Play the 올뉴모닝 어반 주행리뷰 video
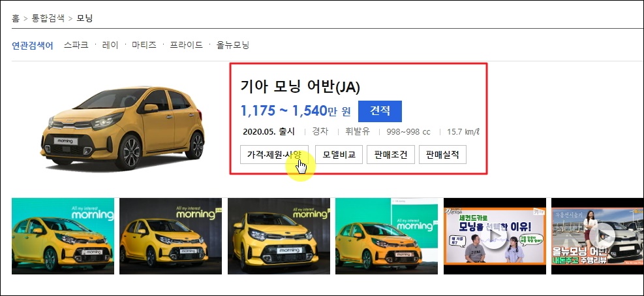644x296 pixels. [598, 236]
